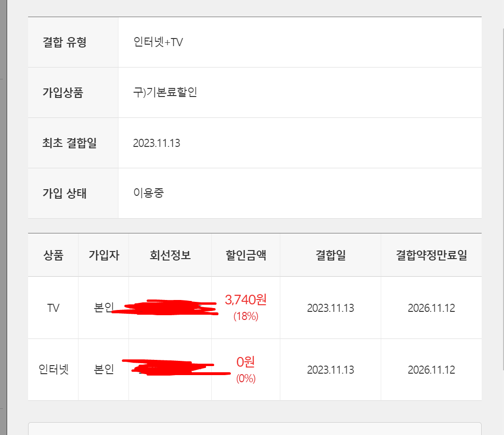
Task: Click the 회선정보 column header
Action: pyautogui.click(x=170, y=255)
